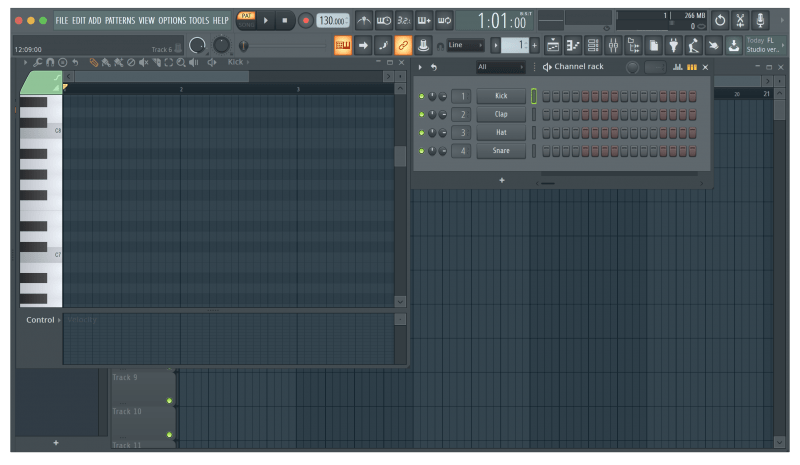Image resolution: width=800 pixels, height=465 pixels.
Task: Mute the Snare channel green light
Action: click(421, 151)
